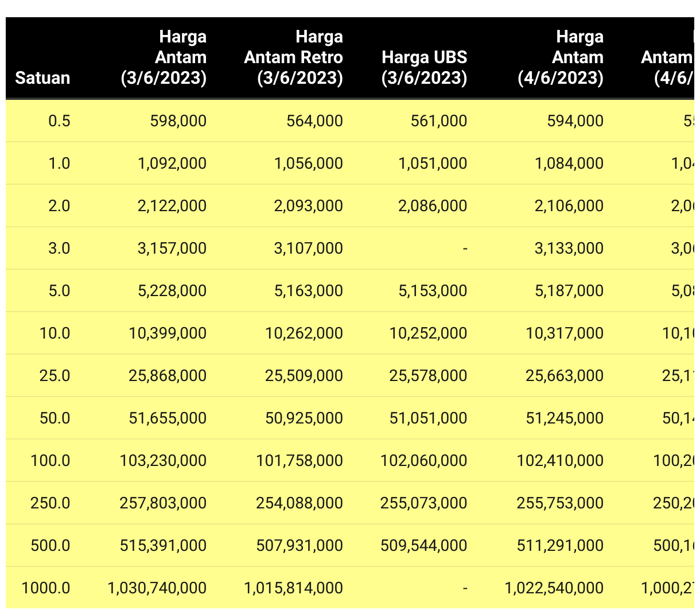Click the amount "10,262,000"

(x=304, y=333)
